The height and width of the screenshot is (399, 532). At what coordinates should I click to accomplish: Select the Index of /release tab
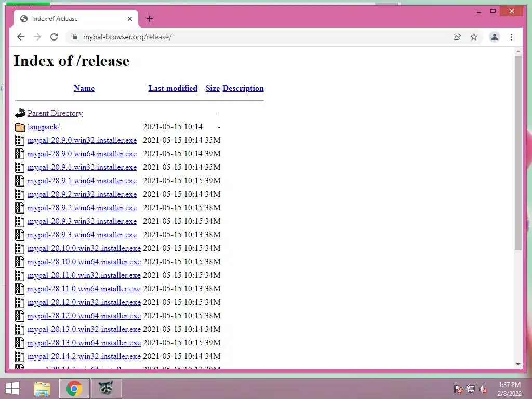(76, 19)
